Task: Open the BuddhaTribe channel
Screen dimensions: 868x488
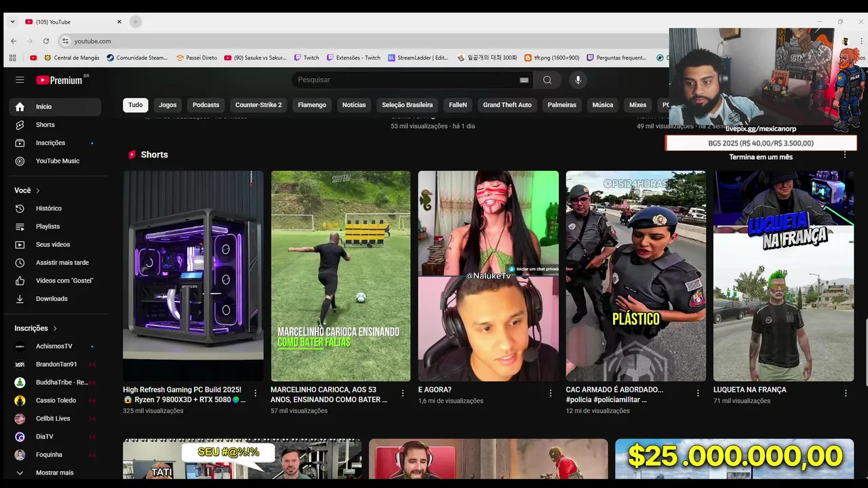Action: (55, 382)
